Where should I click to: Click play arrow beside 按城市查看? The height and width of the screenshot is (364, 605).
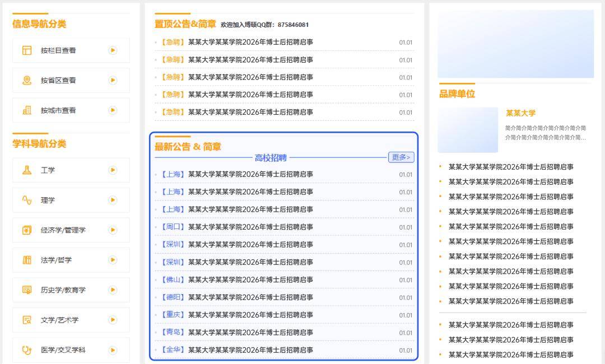[x=113, y=110]
